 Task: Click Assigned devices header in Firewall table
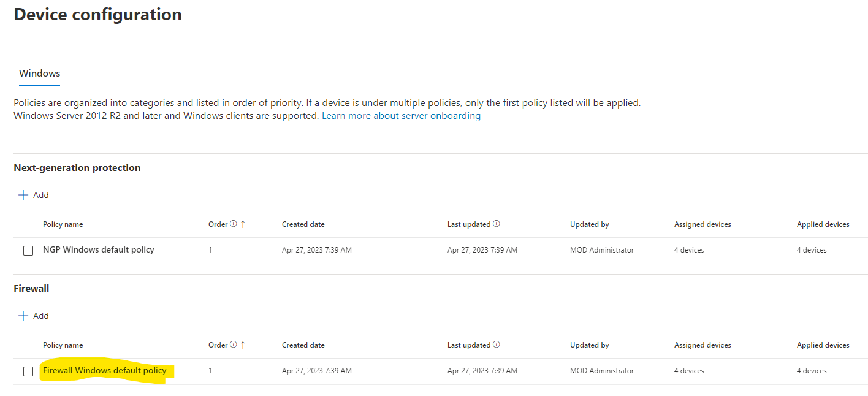pyautogui.click(x=702, y=345)
